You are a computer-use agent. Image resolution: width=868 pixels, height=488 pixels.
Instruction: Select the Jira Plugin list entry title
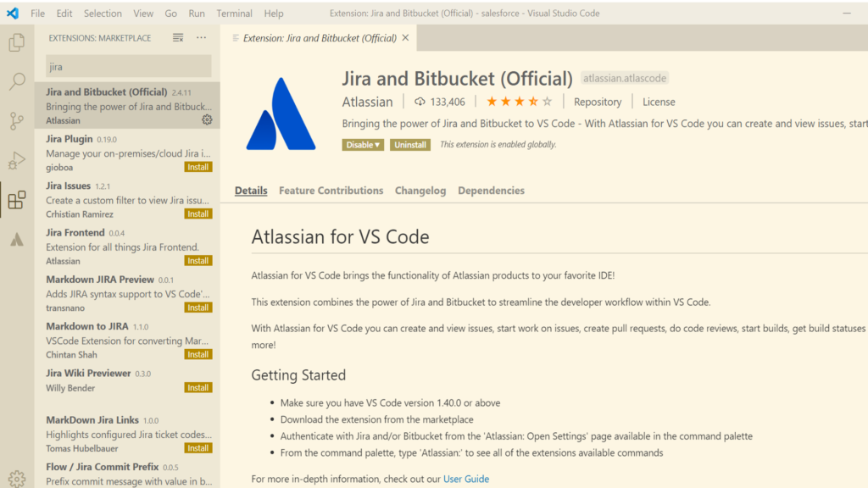point(70,139)
